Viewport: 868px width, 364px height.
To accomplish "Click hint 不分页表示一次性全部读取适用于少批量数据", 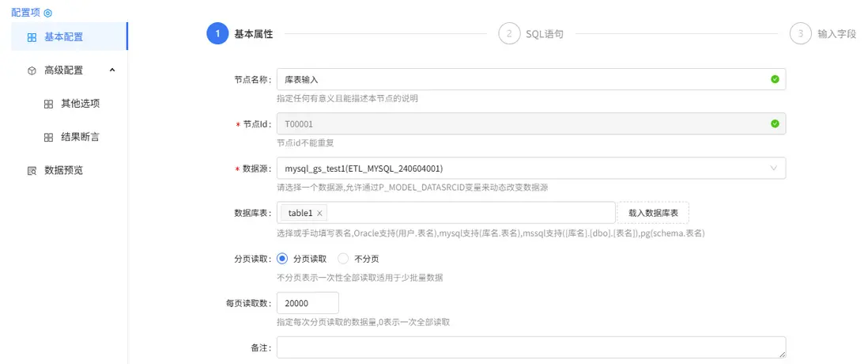I will pyautogui.click(x=359, y=278).
